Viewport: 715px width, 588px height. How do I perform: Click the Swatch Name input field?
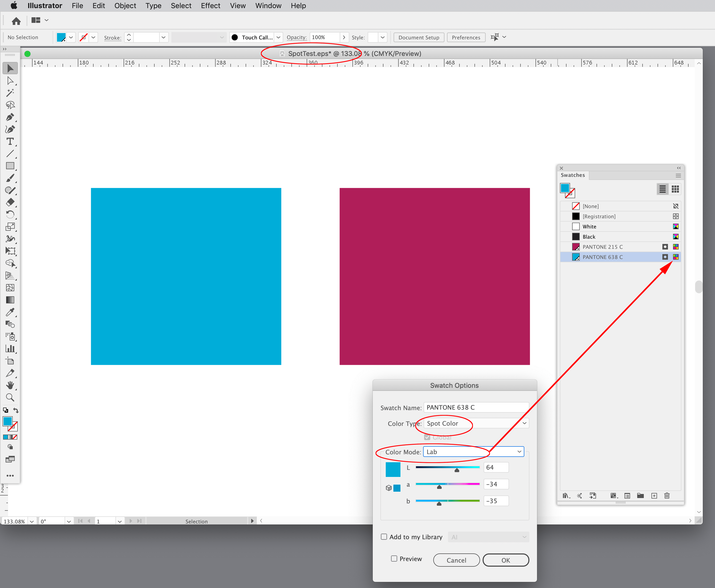[x=475, y=407]
